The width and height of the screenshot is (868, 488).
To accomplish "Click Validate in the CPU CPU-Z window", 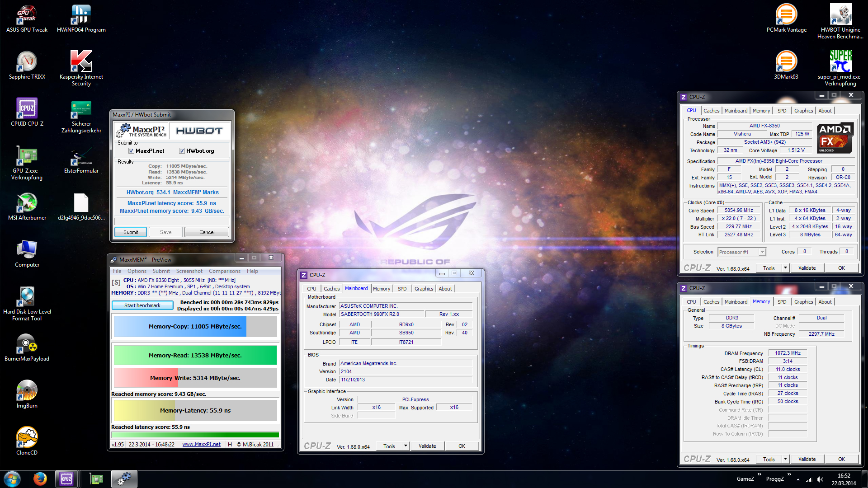I will (x=807, y=268).
